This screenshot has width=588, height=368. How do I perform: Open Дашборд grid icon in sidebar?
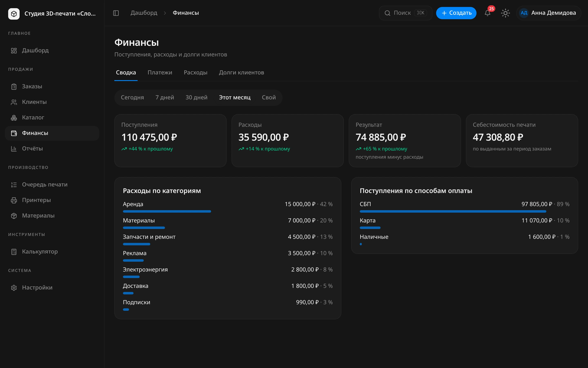click(14, 51)
